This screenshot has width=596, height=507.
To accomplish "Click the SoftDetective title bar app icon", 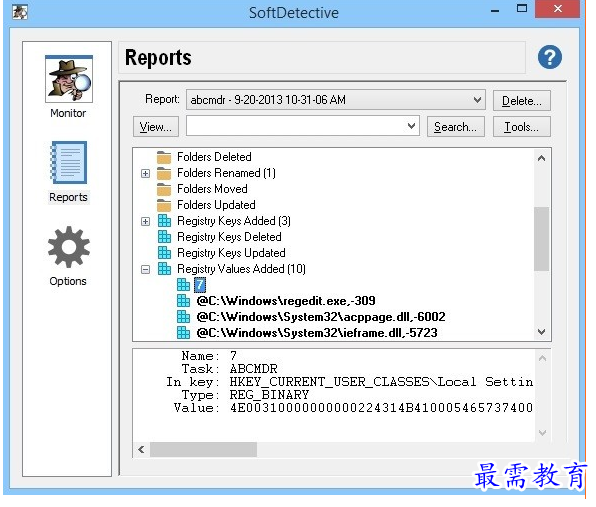I will point(20,12).
